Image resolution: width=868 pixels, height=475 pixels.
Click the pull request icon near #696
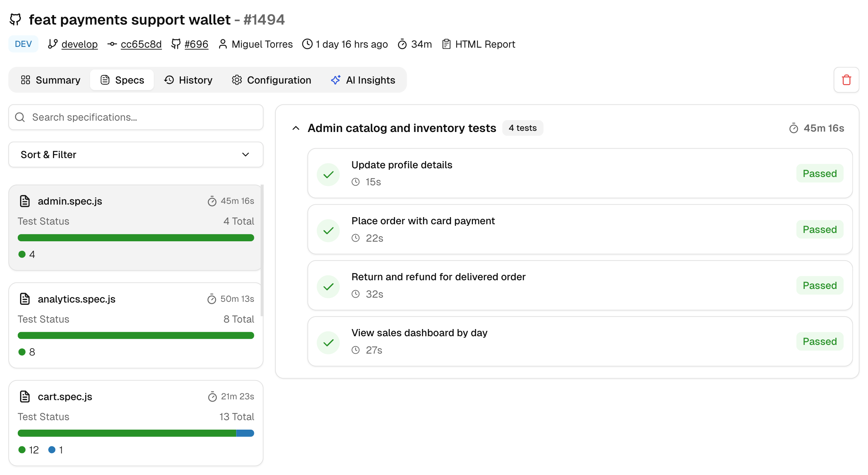tap(176, 44)
